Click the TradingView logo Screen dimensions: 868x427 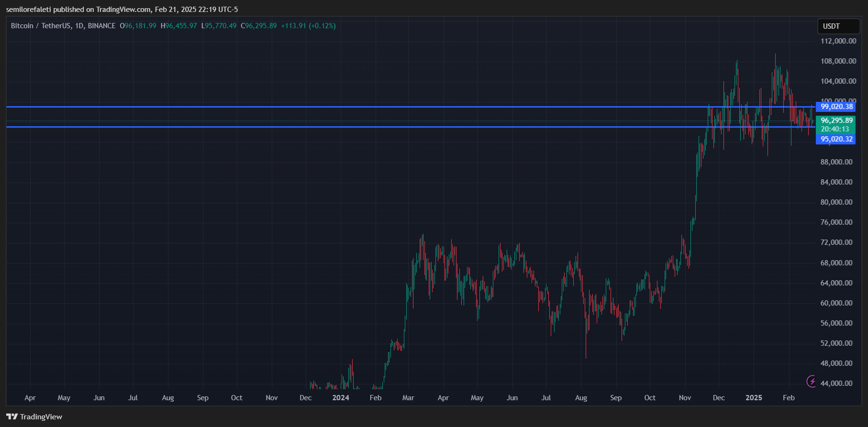coord(34,416)
